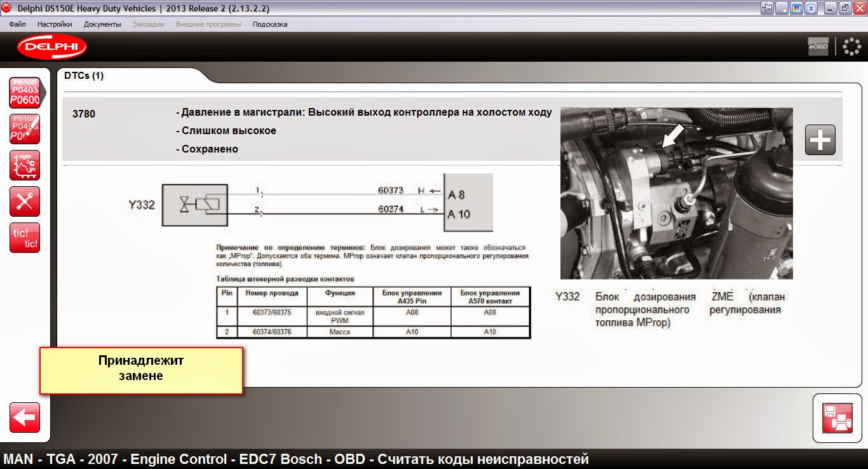The height and width of the screenshot is (469, 868).
Task: Click the tic! tic! component activation icon
Action: tap(25, 238)
